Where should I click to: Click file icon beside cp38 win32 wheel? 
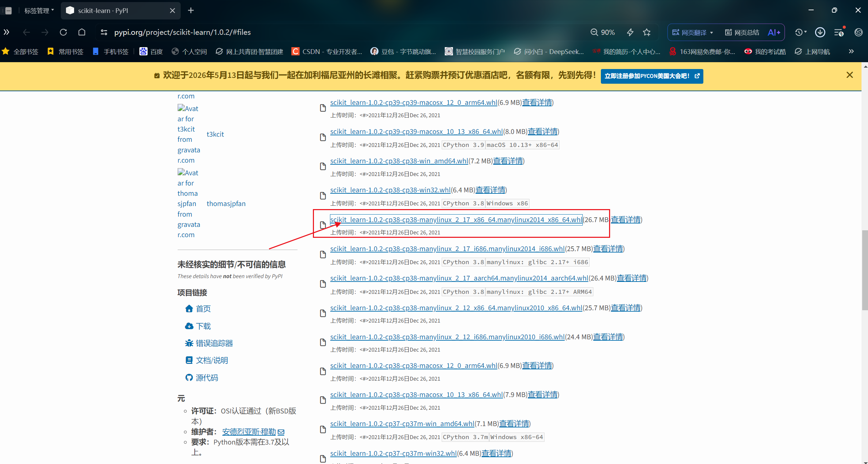pos(323,196)
